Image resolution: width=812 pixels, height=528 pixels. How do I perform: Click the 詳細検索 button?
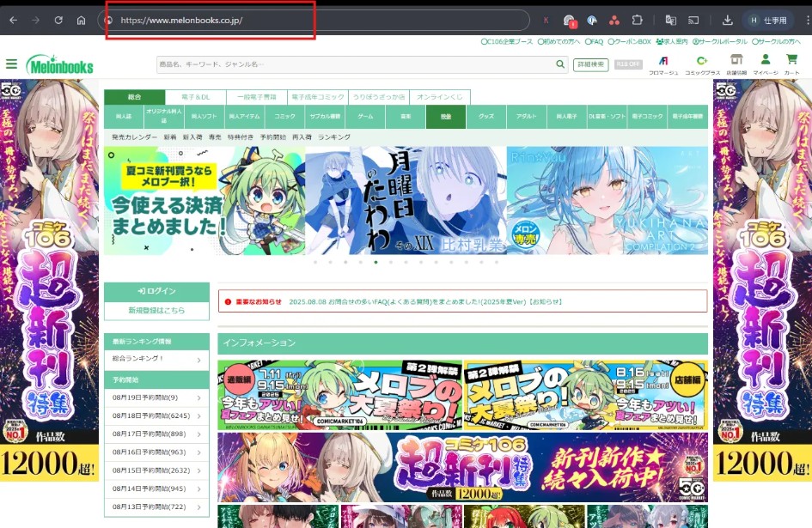coord(591,64)
